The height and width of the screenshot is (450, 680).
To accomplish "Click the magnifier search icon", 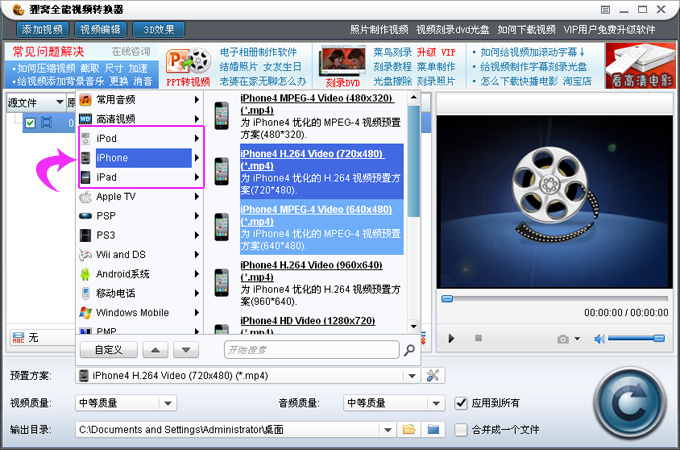I will pyautogui.click(x=409, y=350).
